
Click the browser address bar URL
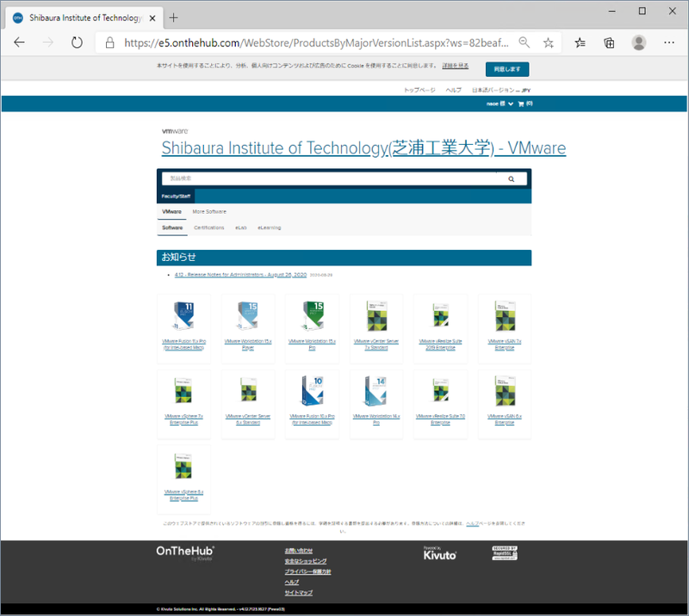[x=316, y=43]
